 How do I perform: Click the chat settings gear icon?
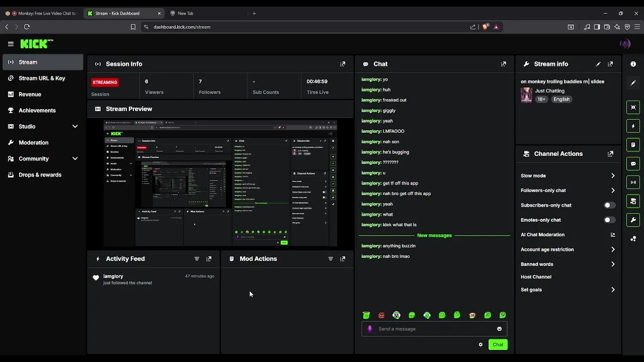480,344
